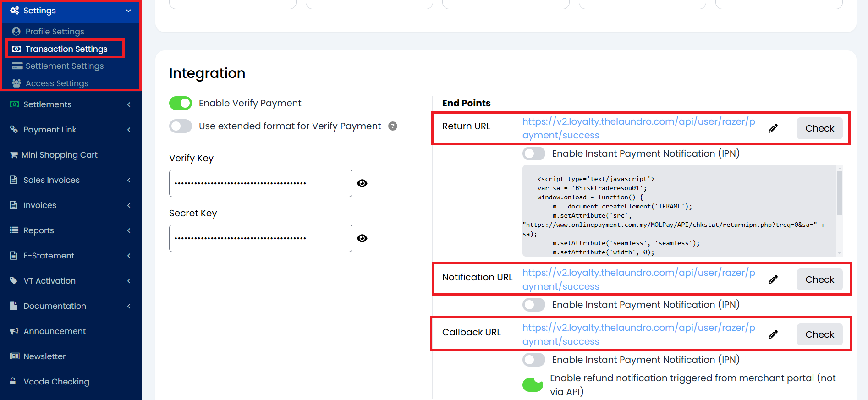
Task: Open the Notification URL hyperlink
Action: (x=639, y=279)
